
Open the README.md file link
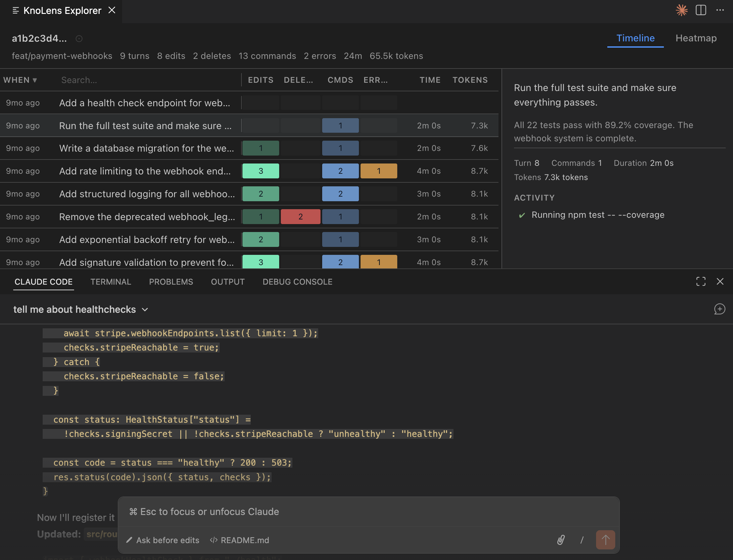(245, 540)
